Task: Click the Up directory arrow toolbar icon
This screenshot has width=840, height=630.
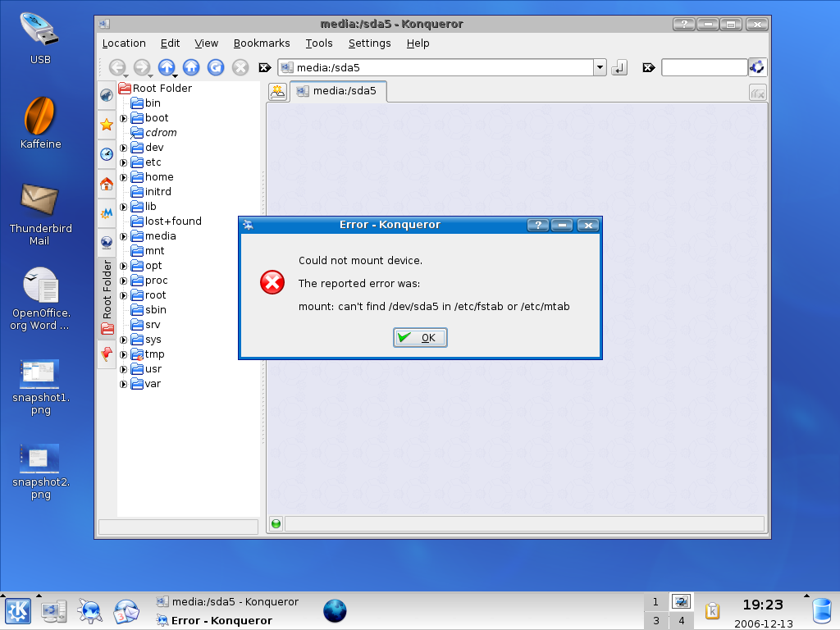Action: click(167, 67)
